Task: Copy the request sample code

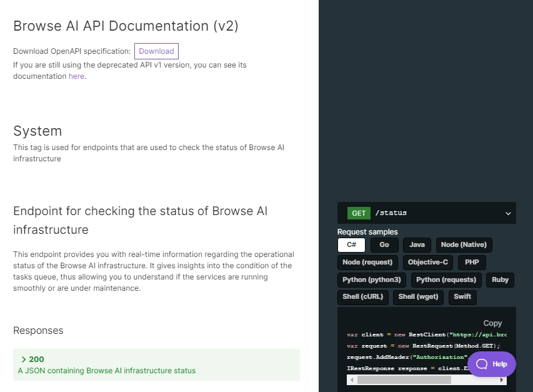Action: 492,323
